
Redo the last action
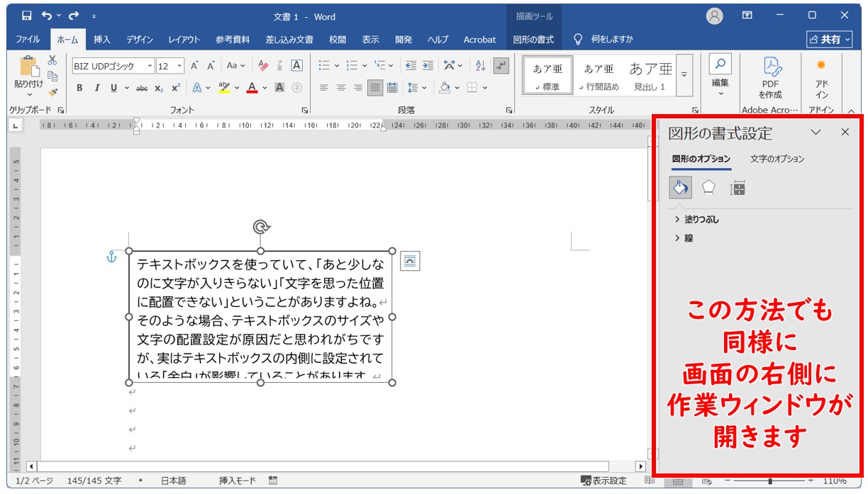[x=73, y=16]
